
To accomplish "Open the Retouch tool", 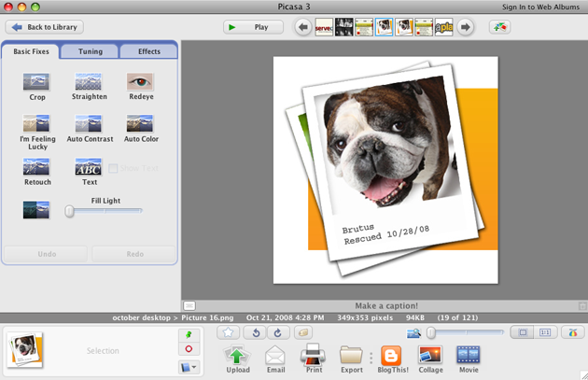I will click(36, 167).
